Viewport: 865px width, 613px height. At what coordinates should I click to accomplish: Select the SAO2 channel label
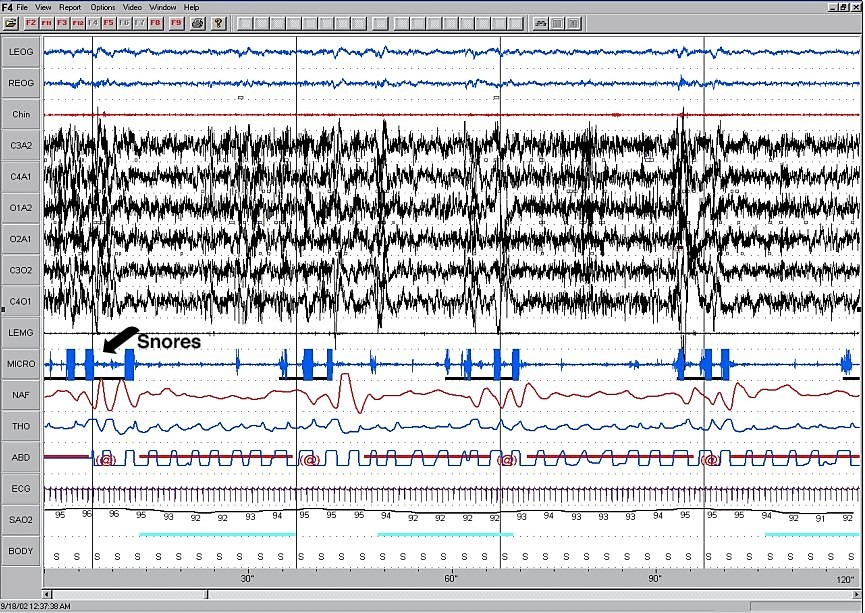tap(21, 520)
